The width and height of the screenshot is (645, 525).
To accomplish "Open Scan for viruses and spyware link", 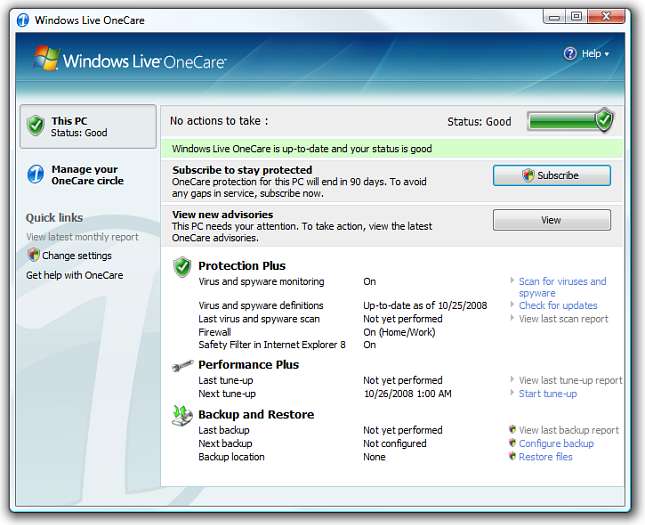I will 562,287.
